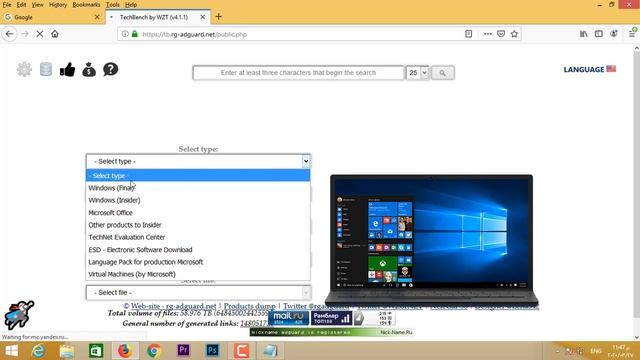Select Microsoft Office option
Screen dimensions: 640x360
point(198,213)
